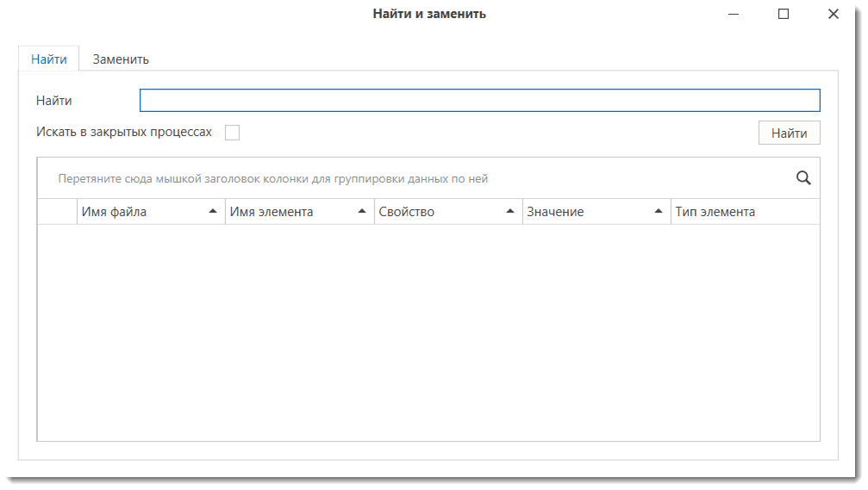868x490 pixels.
Task: Click the magnifier search icon in grid panel
Action: click(803, 178)
